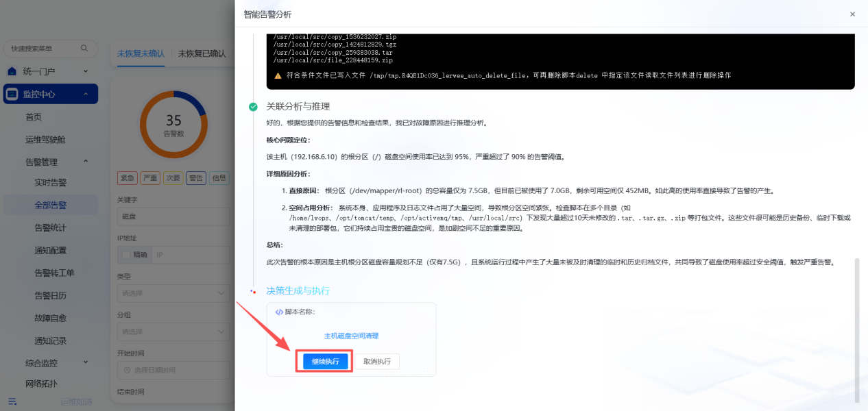Close the 智能告警分析 dialog
This screenshot has width=868, height=411.
point(852,14)
